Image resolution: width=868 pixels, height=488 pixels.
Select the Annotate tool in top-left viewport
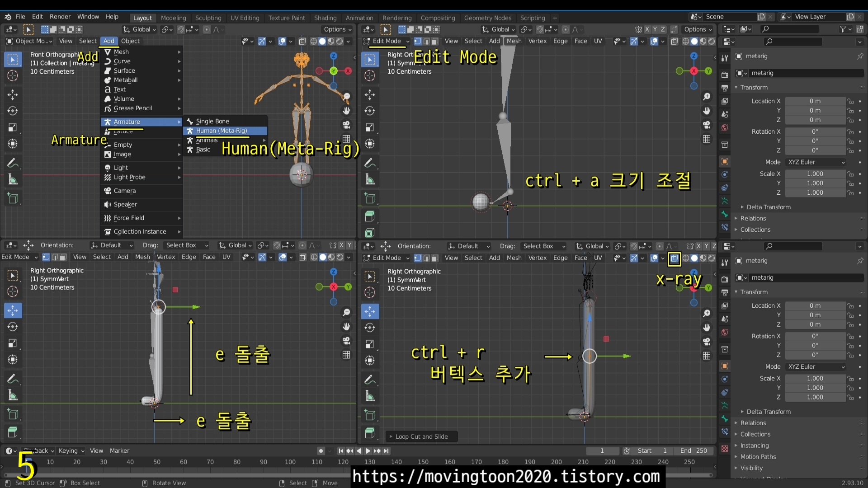(x=13, y=163)
